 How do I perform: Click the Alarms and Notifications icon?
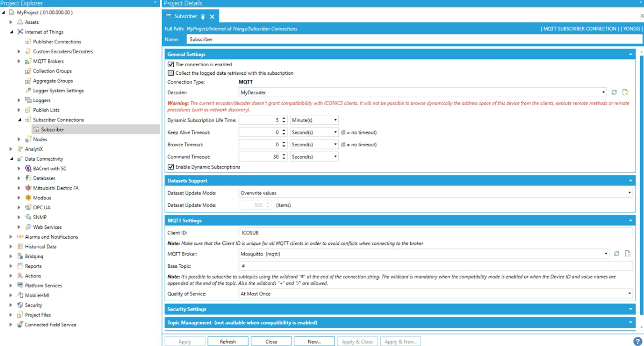point(20,237)
